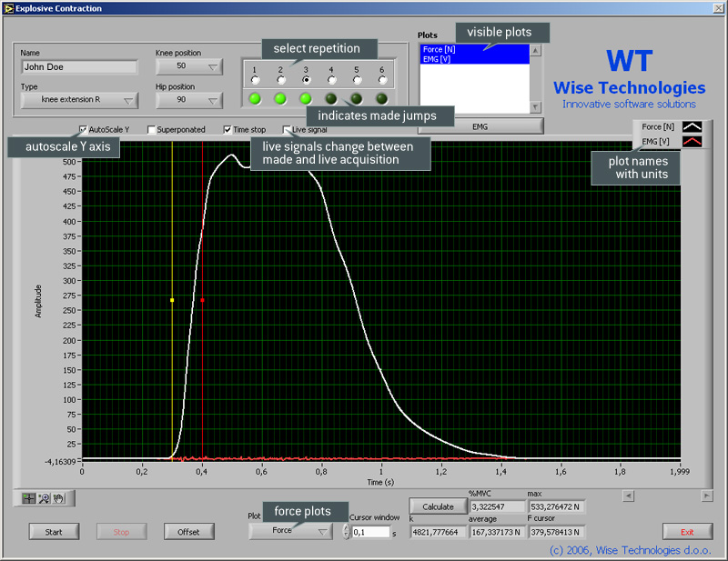728x561 pixels.
Task: Click the %MVC value 3,322547
Action: (497, 506)
